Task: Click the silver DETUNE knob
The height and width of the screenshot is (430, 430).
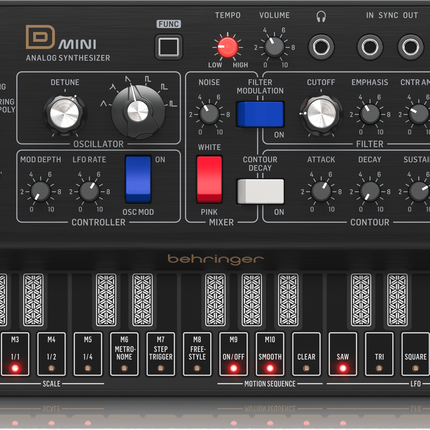Action: point(65,114)
